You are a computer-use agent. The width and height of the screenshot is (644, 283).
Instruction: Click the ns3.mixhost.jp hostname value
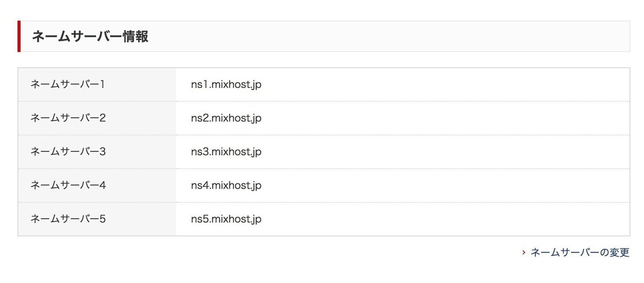pyautogui.click(x=226, y=152)
